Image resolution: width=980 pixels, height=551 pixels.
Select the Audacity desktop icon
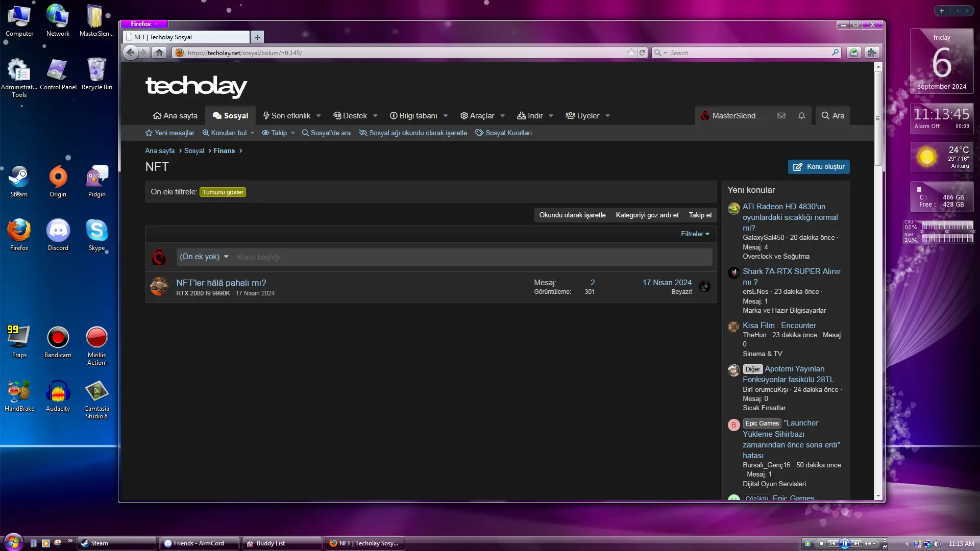pos(58,395)
